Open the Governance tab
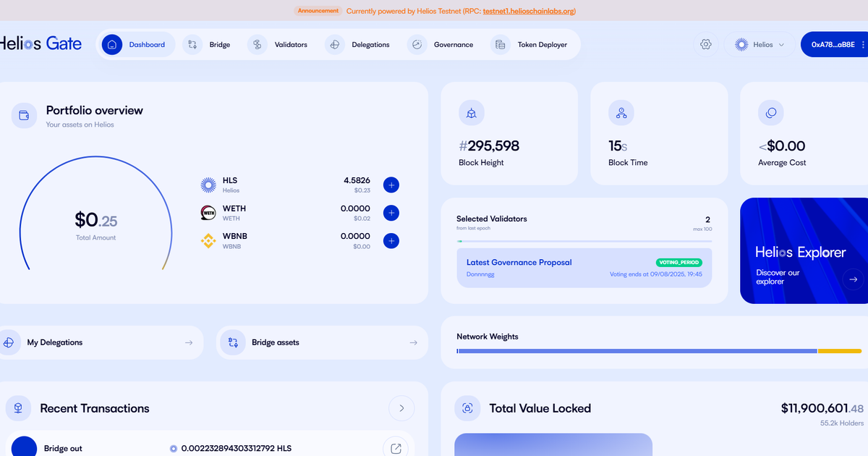Screen dimensions: 868x456 (441, 45)
